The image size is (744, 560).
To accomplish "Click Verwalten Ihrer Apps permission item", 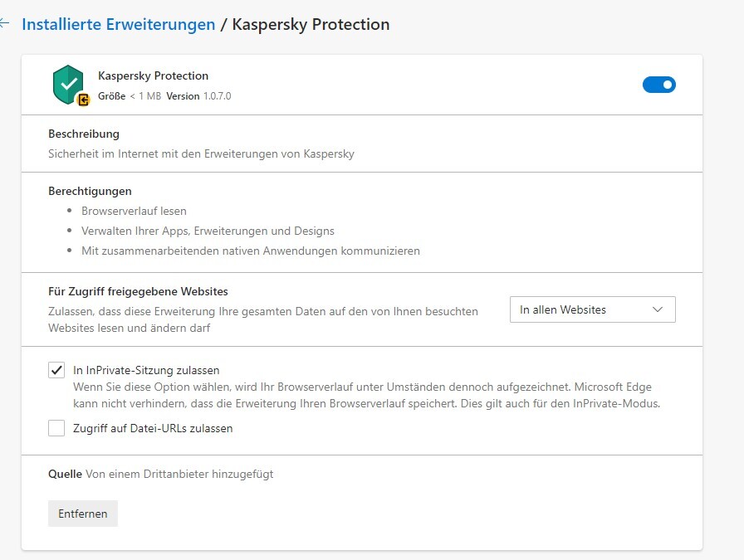I will 208,231.
